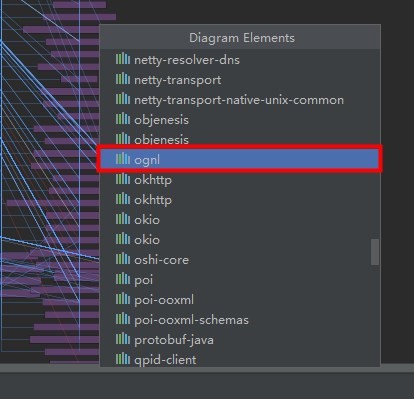The height and width of the screenshot is (399, 414).
Task: Click the library icon beside netty-transport
Action: pos(123,79)
